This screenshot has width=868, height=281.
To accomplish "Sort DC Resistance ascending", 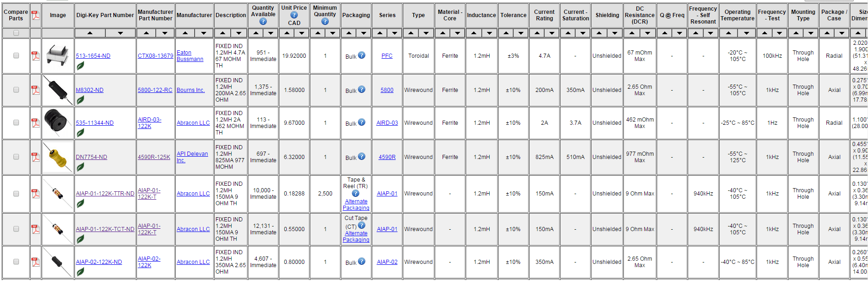I will point(632,33).
